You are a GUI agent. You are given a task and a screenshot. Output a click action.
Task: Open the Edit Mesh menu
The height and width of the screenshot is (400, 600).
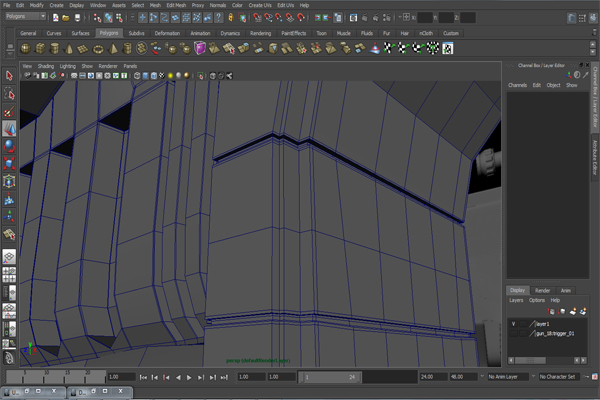click(176, 5)
